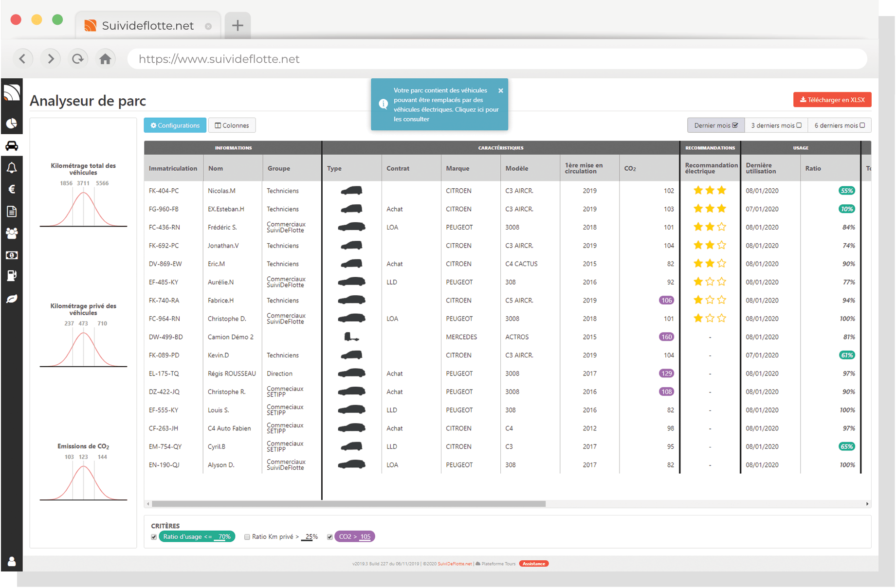This screenshot has height=588, width=896.
Task: Open the document reports sidebar icon
Action: (12, 211)
